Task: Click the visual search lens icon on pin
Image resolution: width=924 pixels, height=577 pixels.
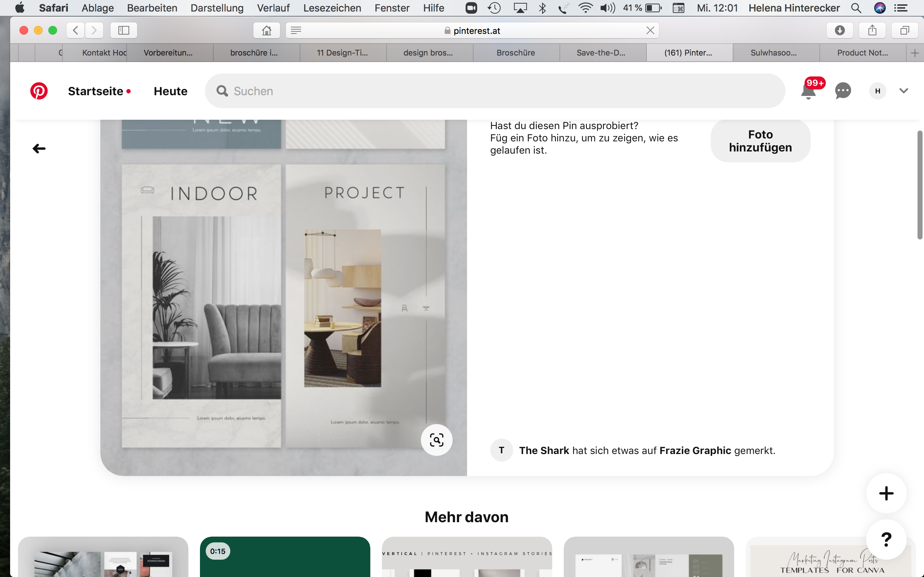Action: coord(436,440)
